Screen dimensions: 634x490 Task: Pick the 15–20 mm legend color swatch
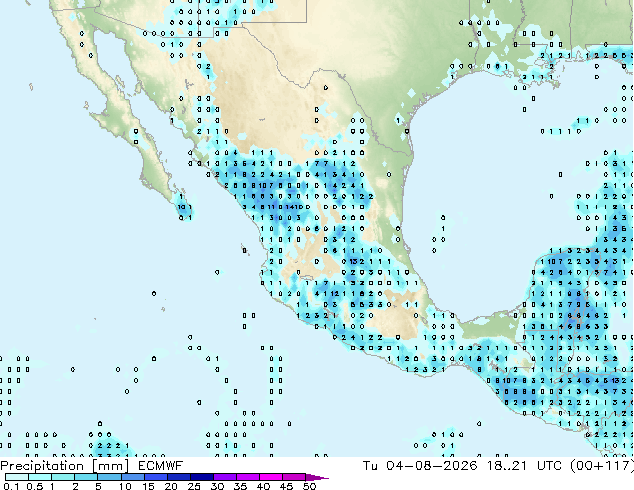tap(156, 477)
